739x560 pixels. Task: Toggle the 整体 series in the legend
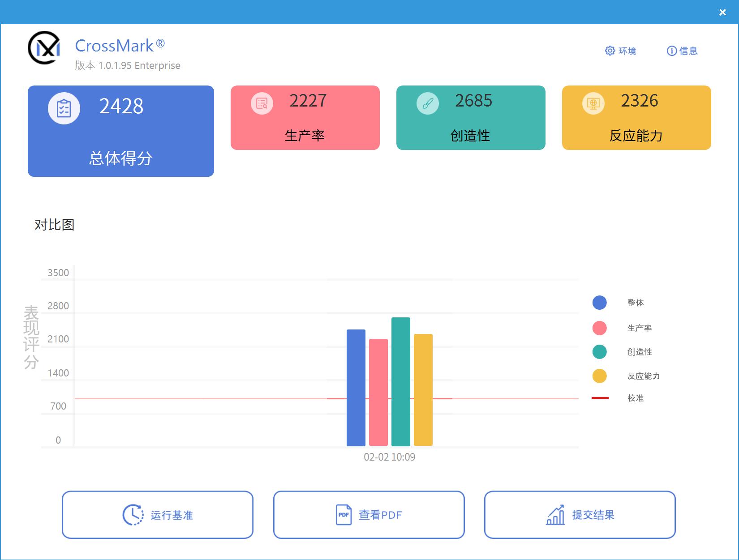[x=599, y=303]
